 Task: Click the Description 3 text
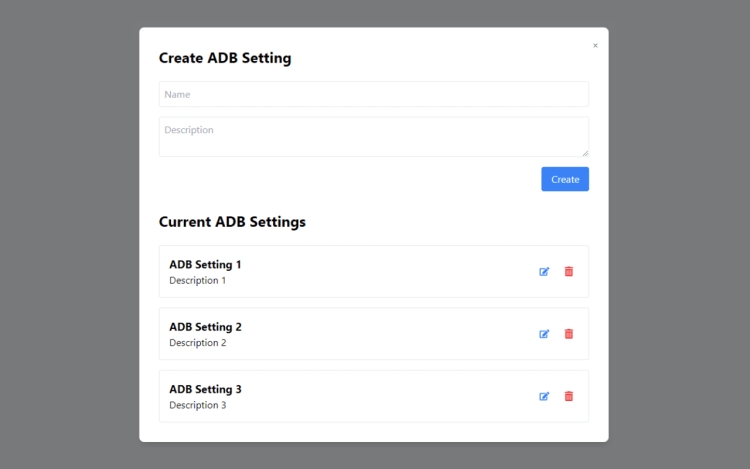(198, 405)
